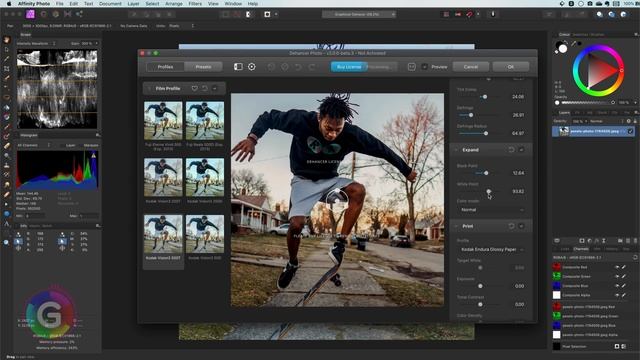Open the Arrange menu
This screenshot has width=640, height=360.
click(x=174, y=4)
